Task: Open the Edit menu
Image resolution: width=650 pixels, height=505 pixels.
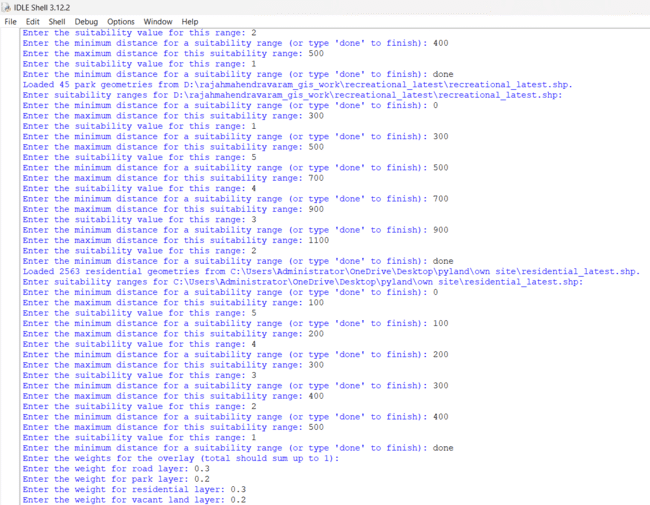Action: click(x=33, y=21)
